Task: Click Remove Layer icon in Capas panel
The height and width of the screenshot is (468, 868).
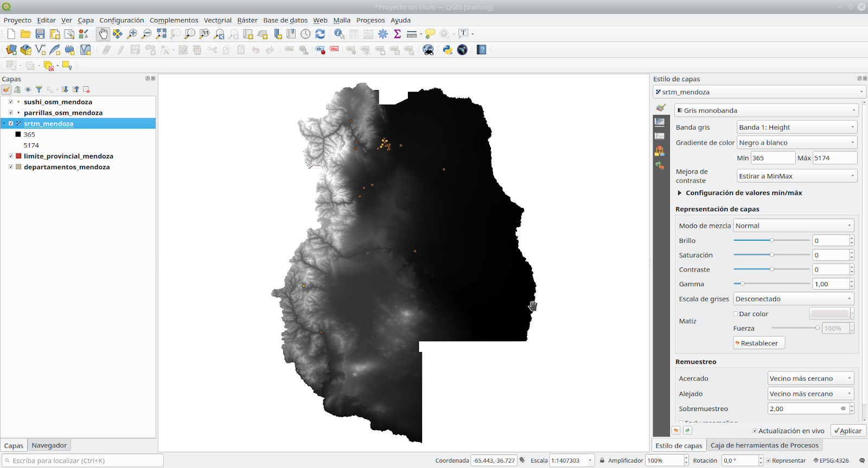Action: (86, 89)
